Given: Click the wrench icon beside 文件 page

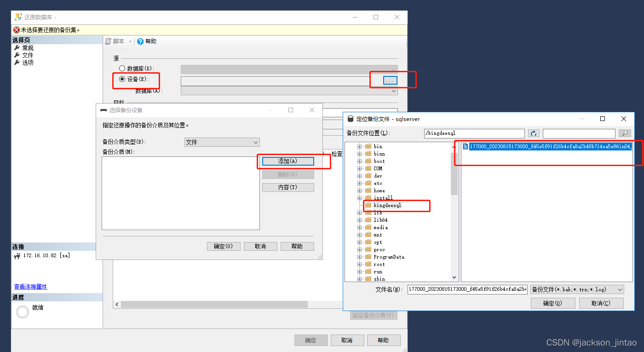Looking at the screenshot, I should coord(17,55).
